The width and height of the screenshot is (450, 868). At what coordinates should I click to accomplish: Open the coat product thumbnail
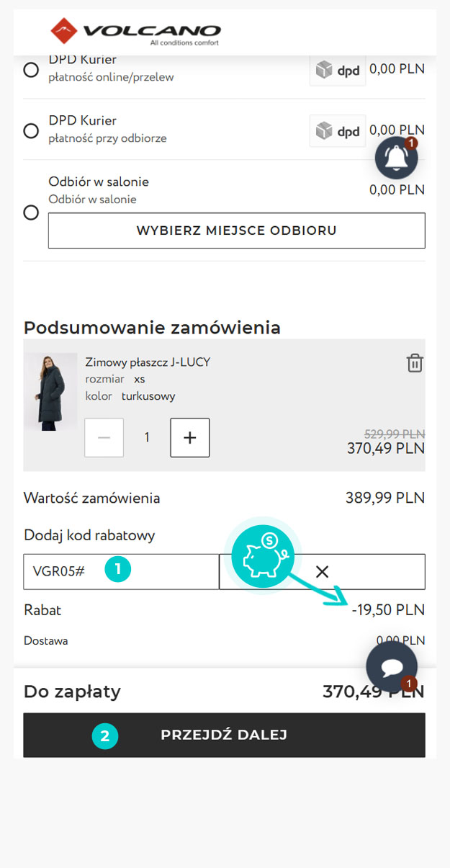point(50,392)
